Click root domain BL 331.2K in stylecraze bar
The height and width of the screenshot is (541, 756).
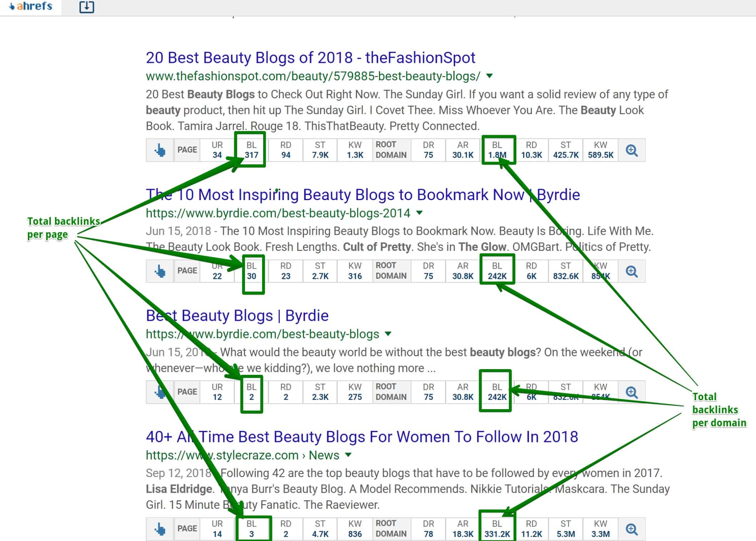[x=497, y=529]
